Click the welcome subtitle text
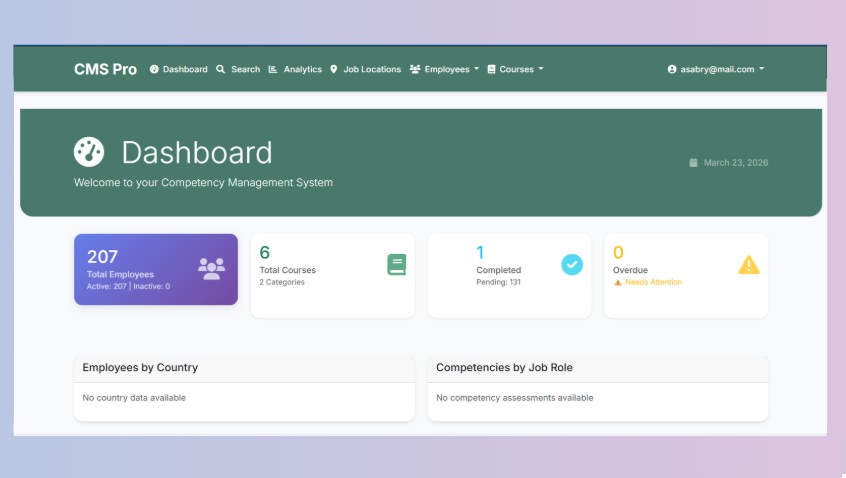This screenshot has height=478, width=846. pyautogui.click(x=203, y=182)
